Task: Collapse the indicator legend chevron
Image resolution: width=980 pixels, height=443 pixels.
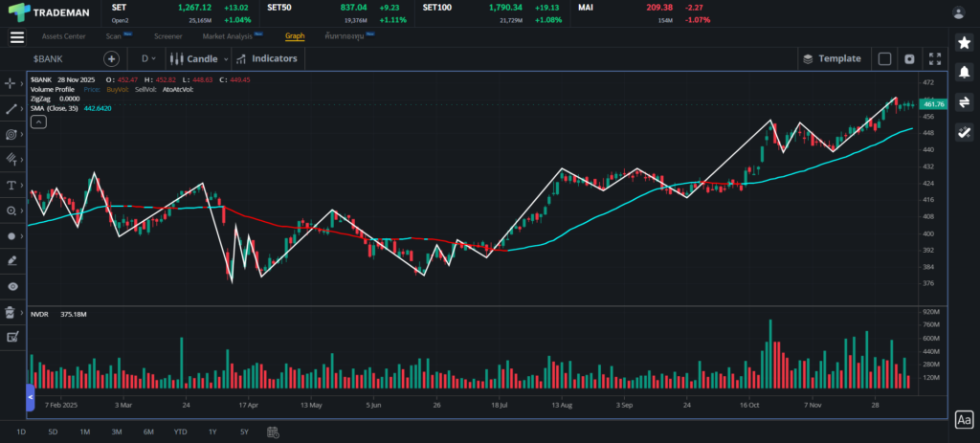Action: (38, 122)
